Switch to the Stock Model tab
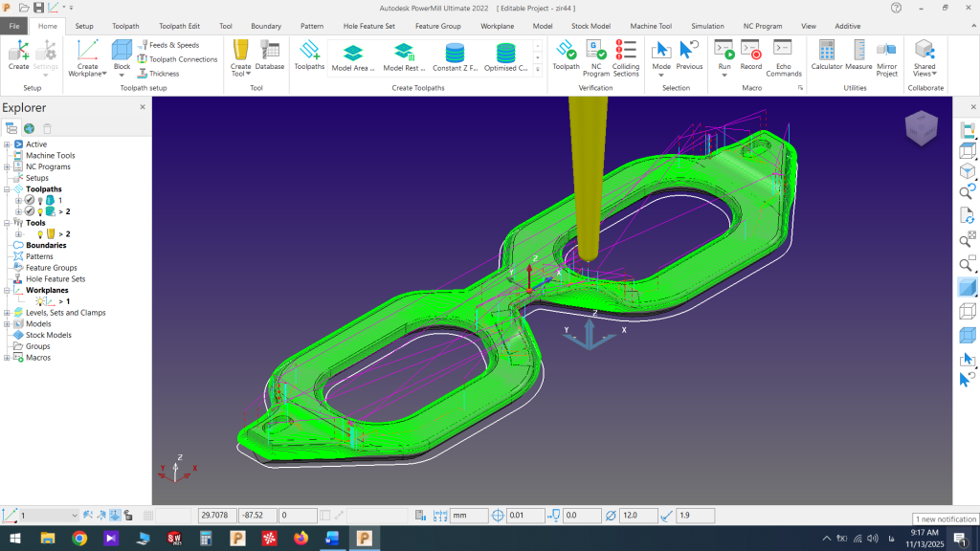This screenshot has width=980, height=551. (590, 26)
